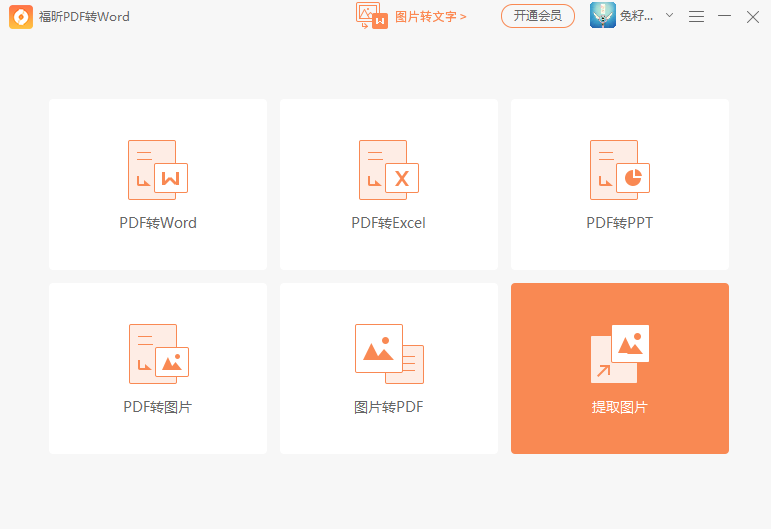Click the 提取图片 icon on orange tile
The width and height of the screenshot is (771, 529).
pos(619,353)
